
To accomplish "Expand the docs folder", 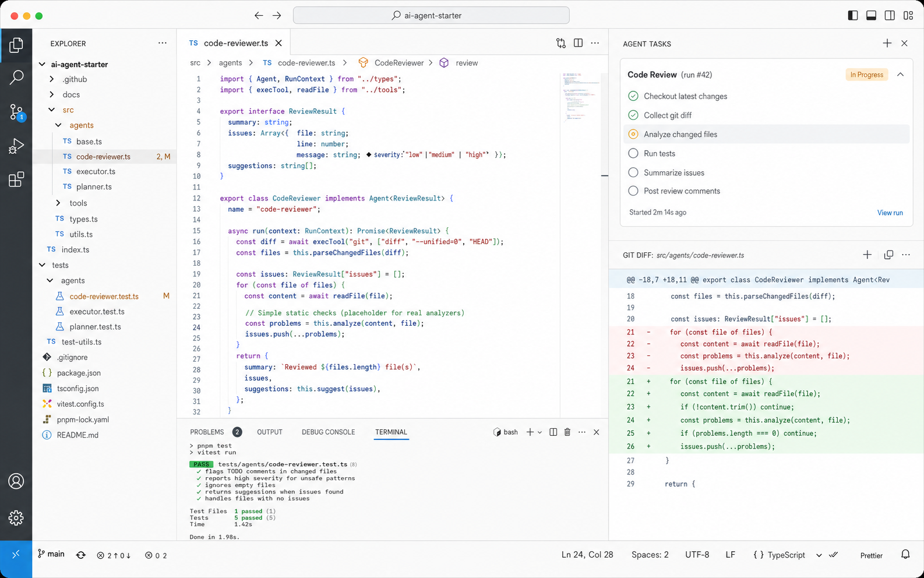I will (x=52, y=94).
